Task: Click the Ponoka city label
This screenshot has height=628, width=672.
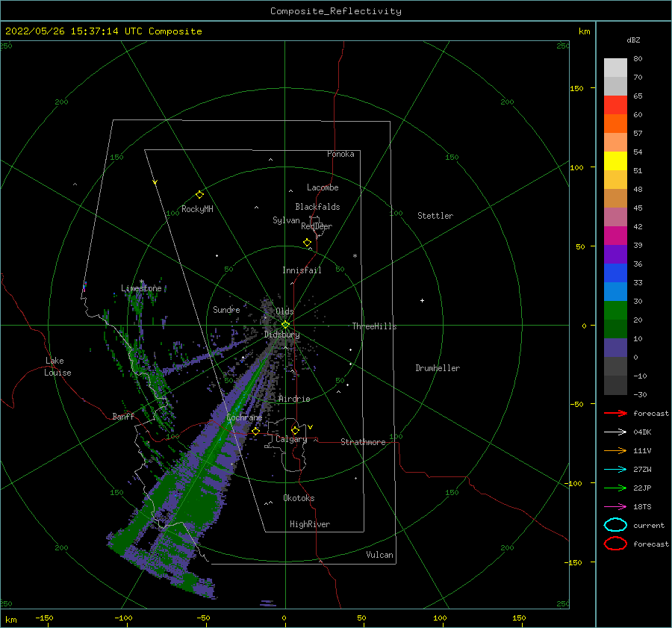Action: pyautogui.click(x=340, y=154)
